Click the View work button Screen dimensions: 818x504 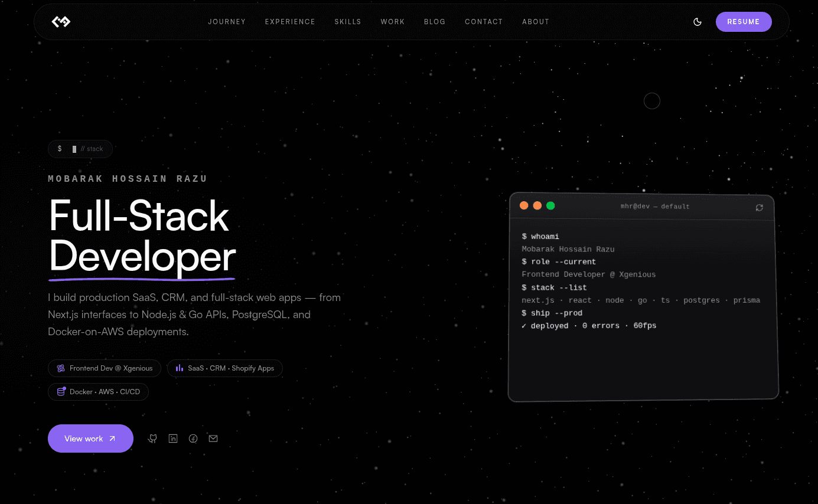tap(90, 438)
